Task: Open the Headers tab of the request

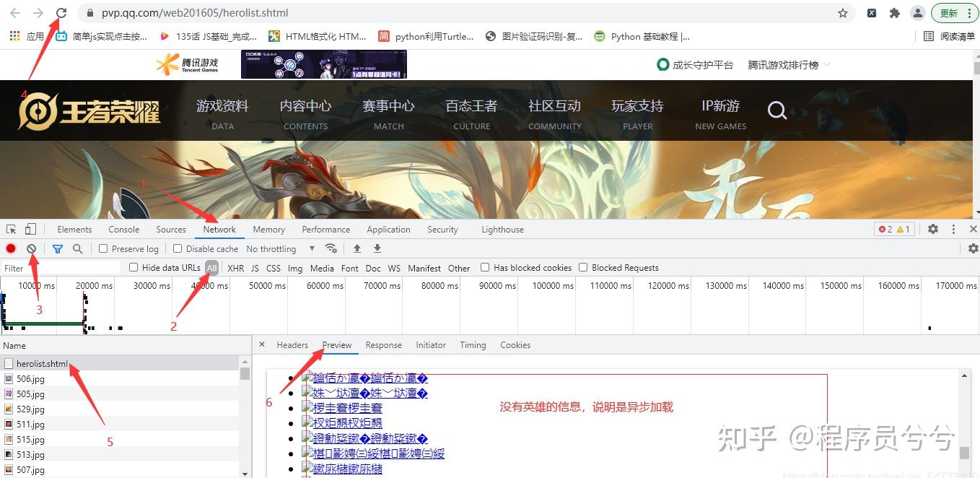Action: (292, 345)
